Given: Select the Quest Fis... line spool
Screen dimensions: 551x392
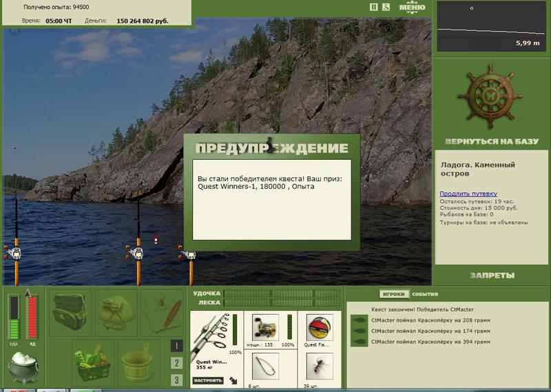Looking at the screenshot, I should (x=320, y=327).
